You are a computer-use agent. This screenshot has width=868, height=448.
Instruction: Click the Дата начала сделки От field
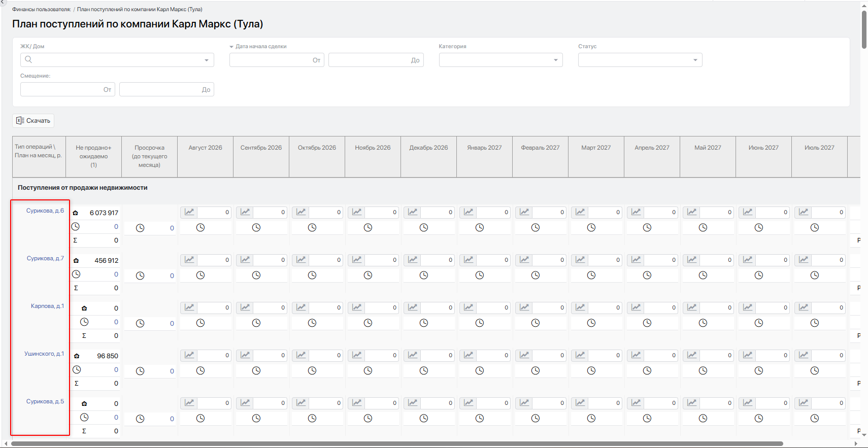(277, 60)
